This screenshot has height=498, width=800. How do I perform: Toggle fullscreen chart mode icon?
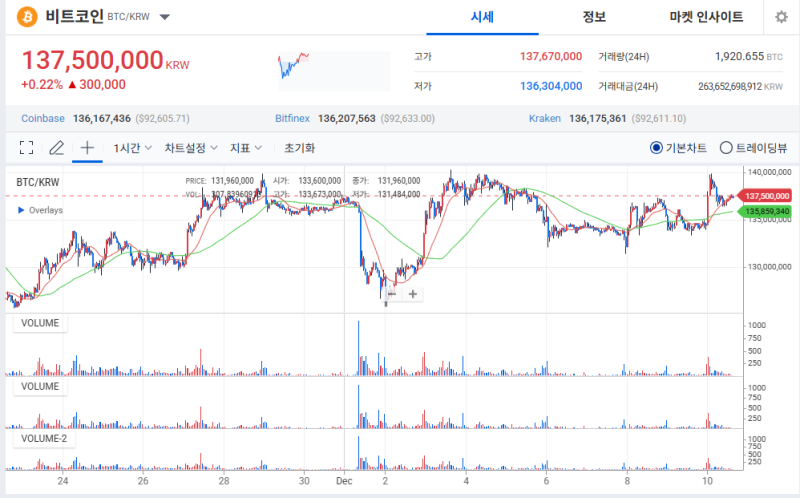(x=27, y=148)
